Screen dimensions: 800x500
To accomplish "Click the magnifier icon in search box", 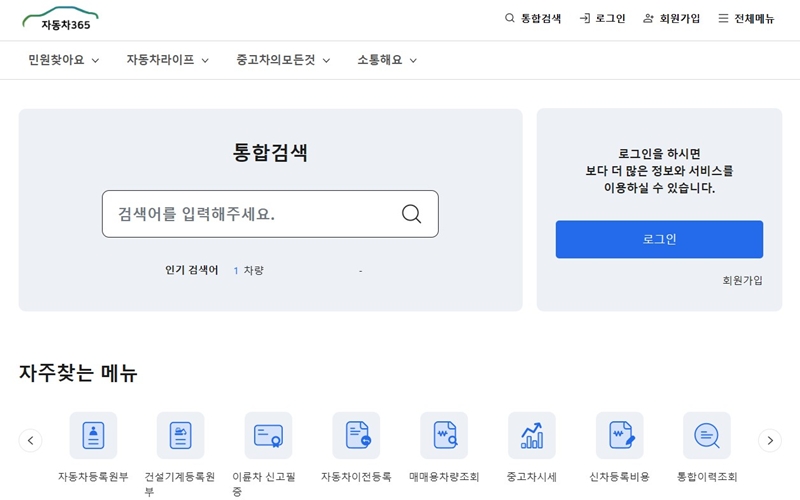I will [411, 214].
